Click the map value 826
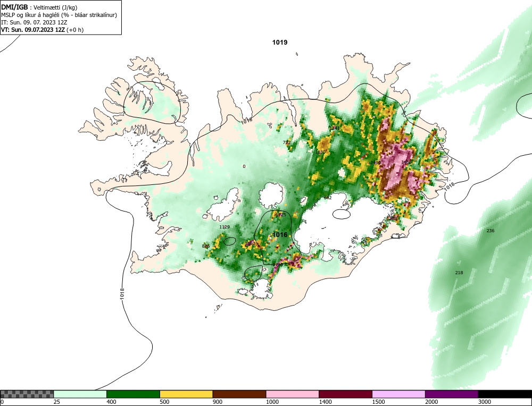Viewport: 532px width, 406px height. [205, 246]
